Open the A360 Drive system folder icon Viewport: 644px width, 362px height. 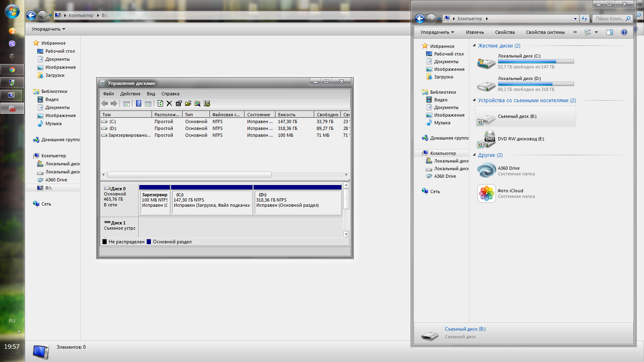(x=486, y=171)
